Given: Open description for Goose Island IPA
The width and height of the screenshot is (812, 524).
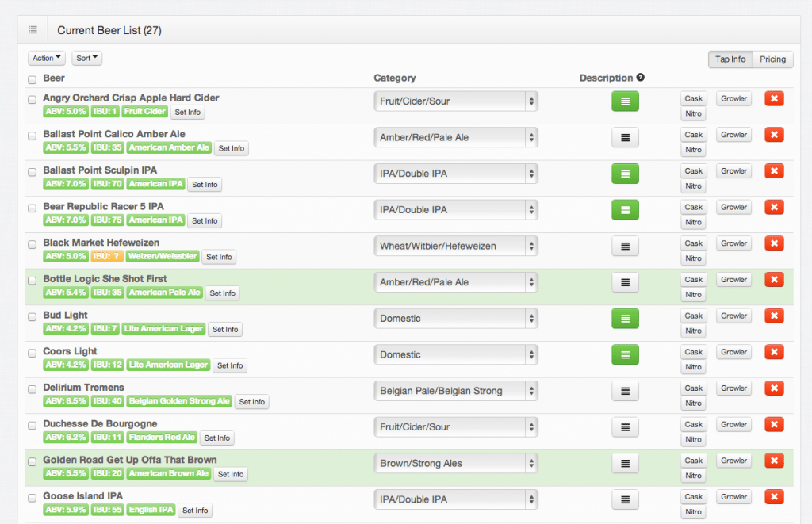Looking at the screenshot, I should click(x=625, y=499).
